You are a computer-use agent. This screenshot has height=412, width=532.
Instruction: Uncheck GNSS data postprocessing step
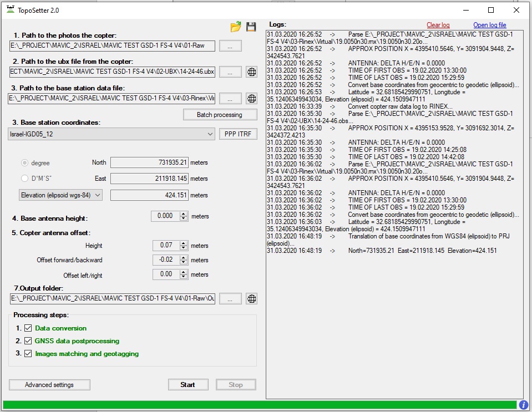pos(28,341)
